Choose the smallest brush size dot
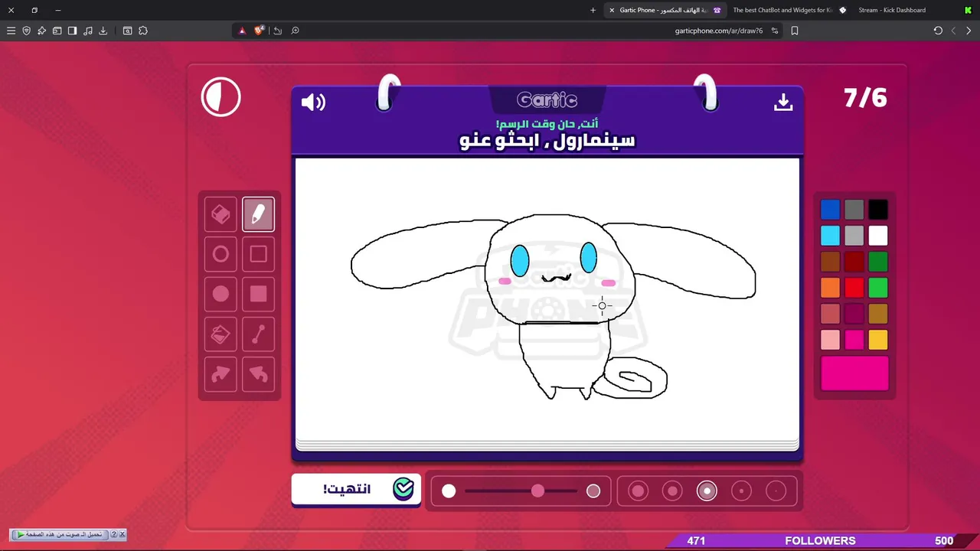 [776, 491]
